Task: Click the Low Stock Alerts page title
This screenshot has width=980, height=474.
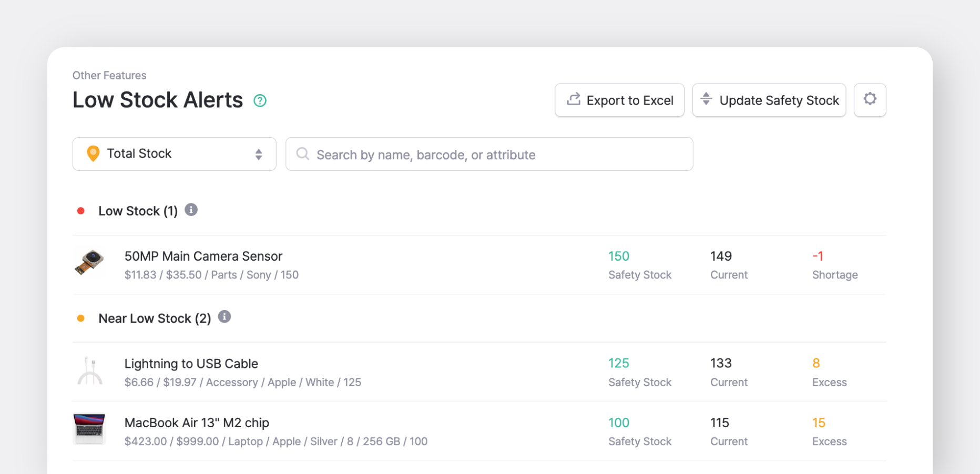Action: click(158, 100)
